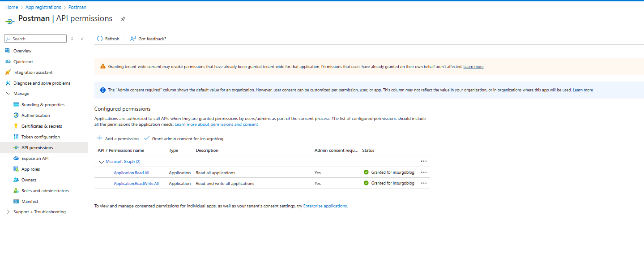
Task: Click the Overview grid icon
Action: [x=8, y=51]
